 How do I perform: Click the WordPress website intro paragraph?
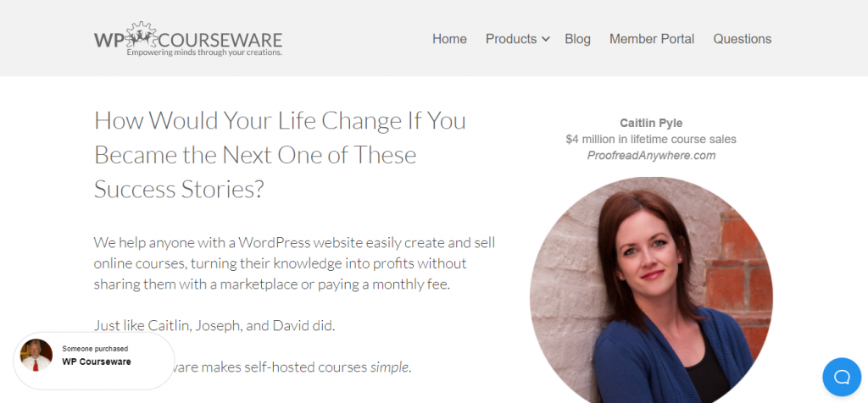294,263
